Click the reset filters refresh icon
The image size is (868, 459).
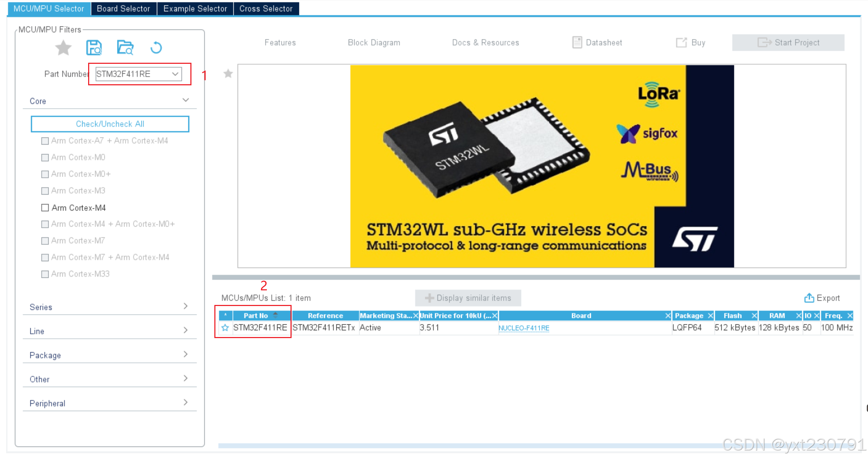click(x=156, y=48)
